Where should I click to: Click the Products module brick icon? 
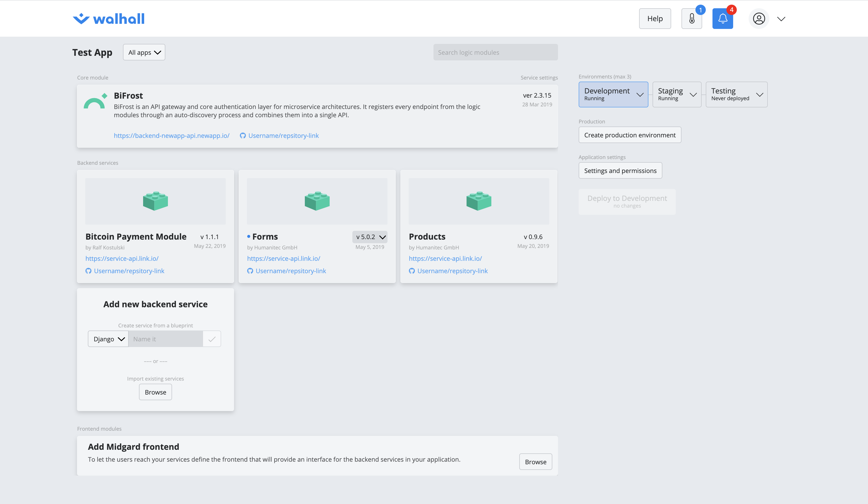(478, 201)
